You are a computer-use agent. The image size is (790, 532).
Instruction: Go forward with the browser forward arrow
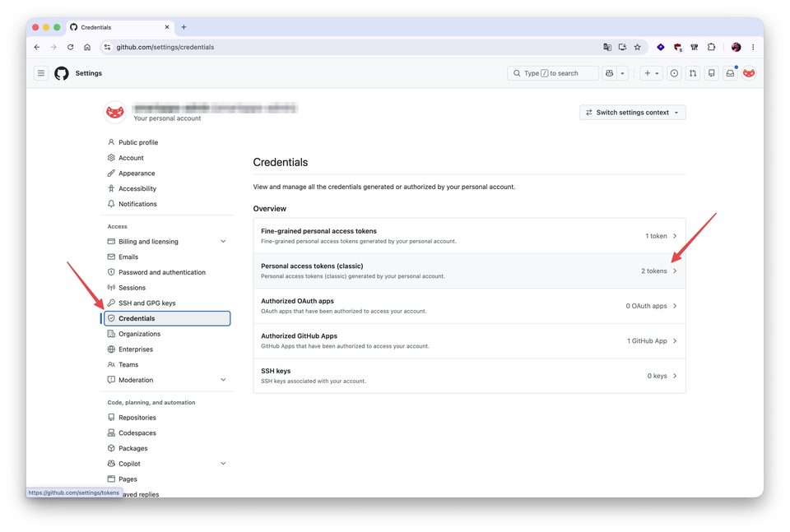(53, 47)
